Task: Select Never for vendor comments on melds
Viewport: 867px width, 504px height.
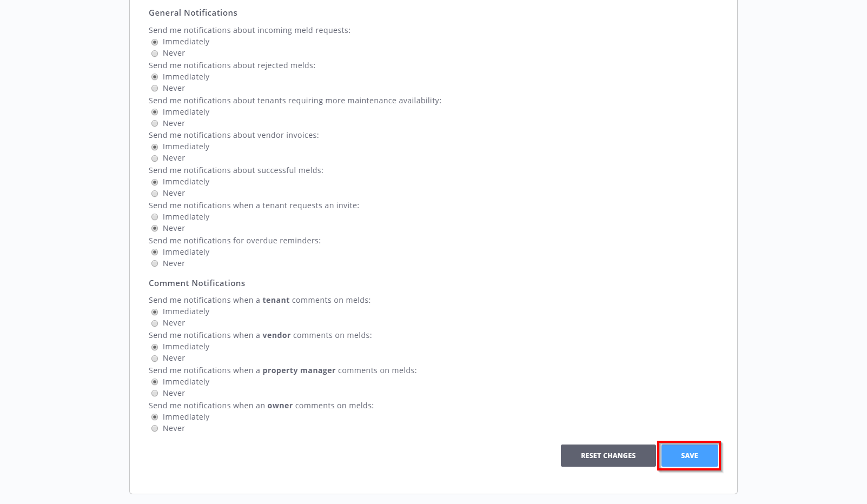Action: (155, 359)
